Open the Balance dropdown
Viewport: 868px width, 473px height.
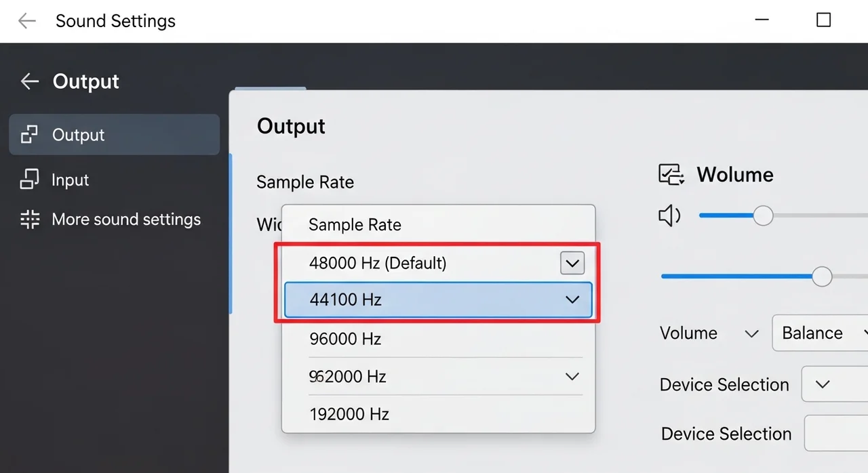click(x=821, y=333)
